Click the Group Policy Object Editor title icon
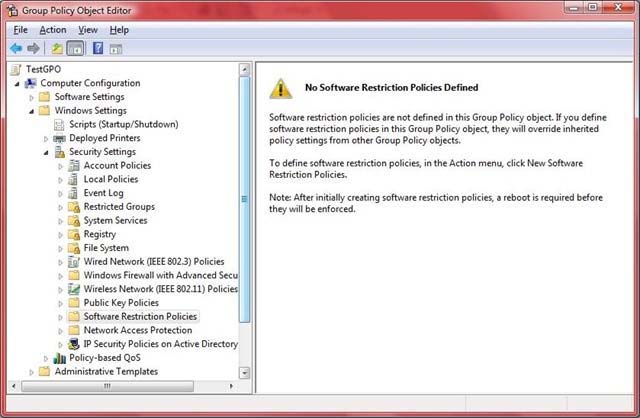Screen dimensions: 640x418 (x=12, y=10)
